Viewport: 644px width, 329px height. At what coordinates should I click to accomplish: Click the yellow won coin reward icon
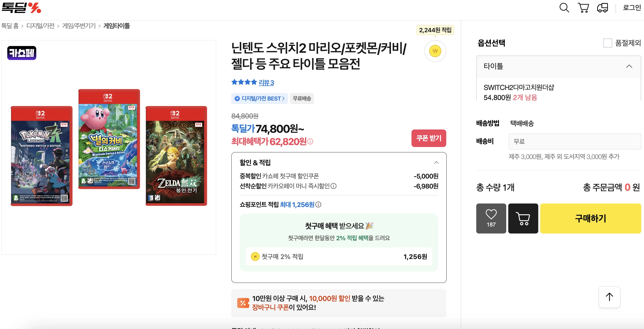tap(435, 51)
